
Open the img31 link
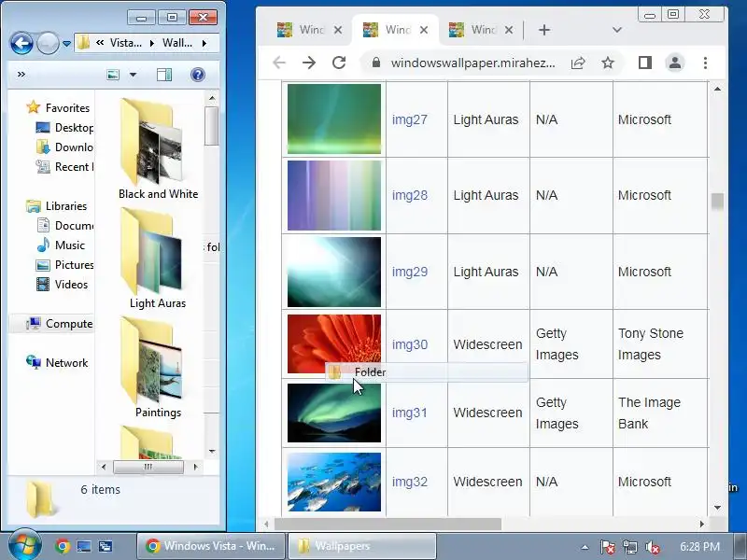pyautogui.click(x=410, y=413)
